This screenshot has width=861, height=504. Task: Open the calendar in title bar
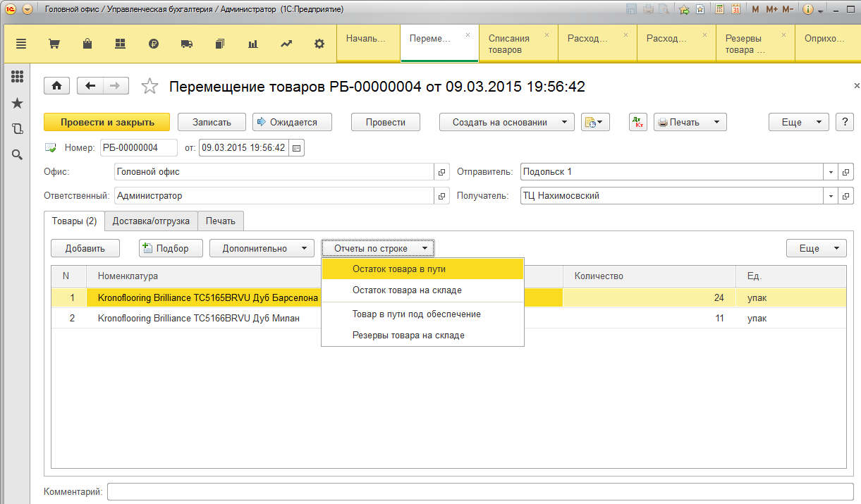click(735, 10)
